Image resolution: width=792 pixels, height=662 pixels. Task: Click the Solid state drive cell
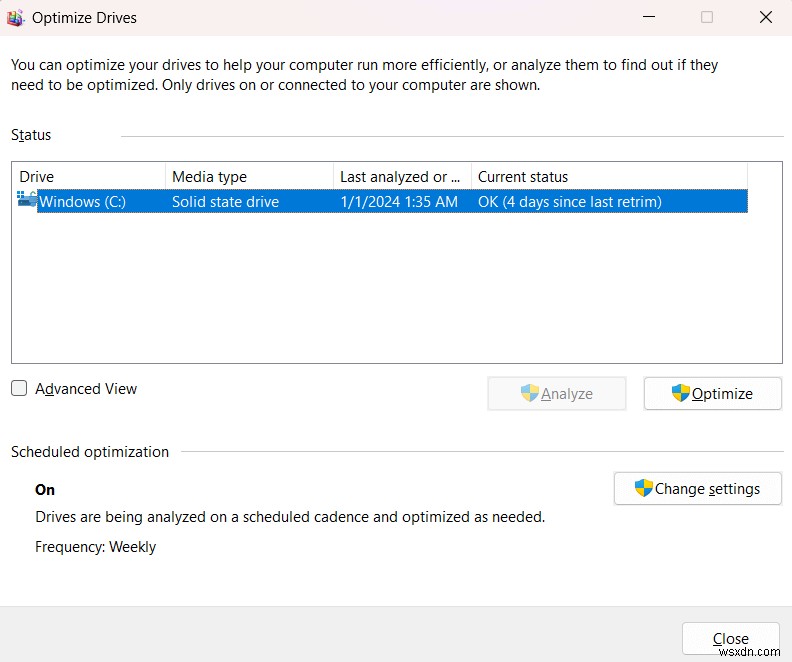pos(225,201)
